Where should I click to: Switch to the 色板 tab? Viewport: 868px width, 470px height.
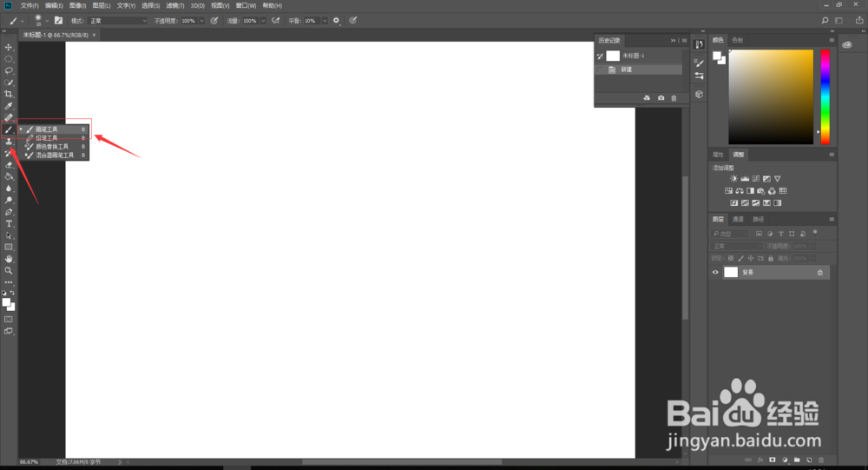point(737,40)
